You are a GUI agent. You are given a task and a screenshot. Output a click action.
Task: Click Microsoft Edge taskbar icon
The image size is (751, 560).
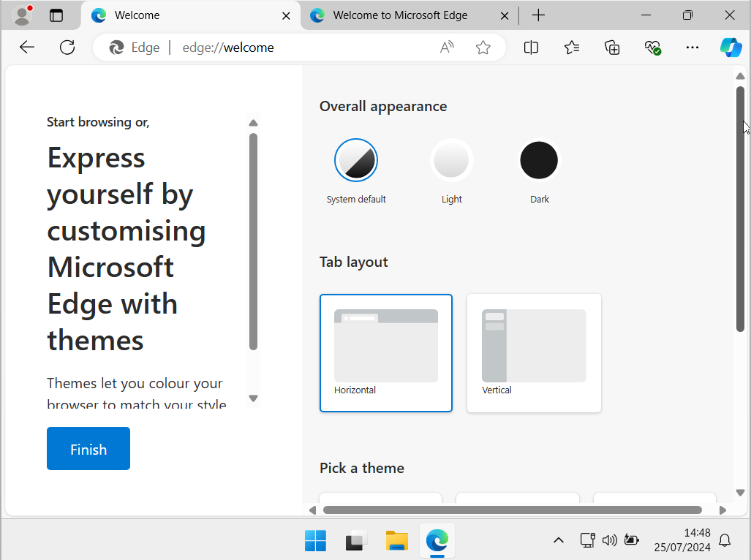click(x=437, y=541)
